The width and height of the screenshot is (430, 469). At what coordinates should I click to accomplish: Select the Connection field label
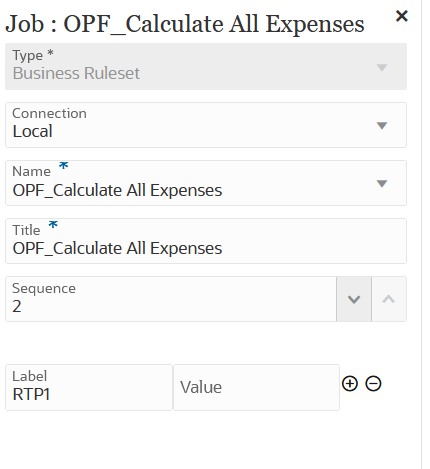(x=49, y=113)
